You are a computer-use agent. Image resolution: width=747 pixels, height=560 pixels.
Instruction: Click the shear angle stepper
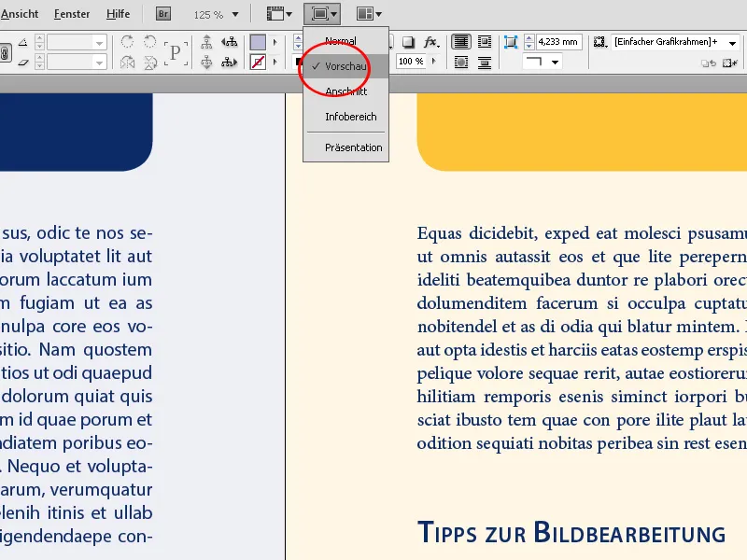39,62
